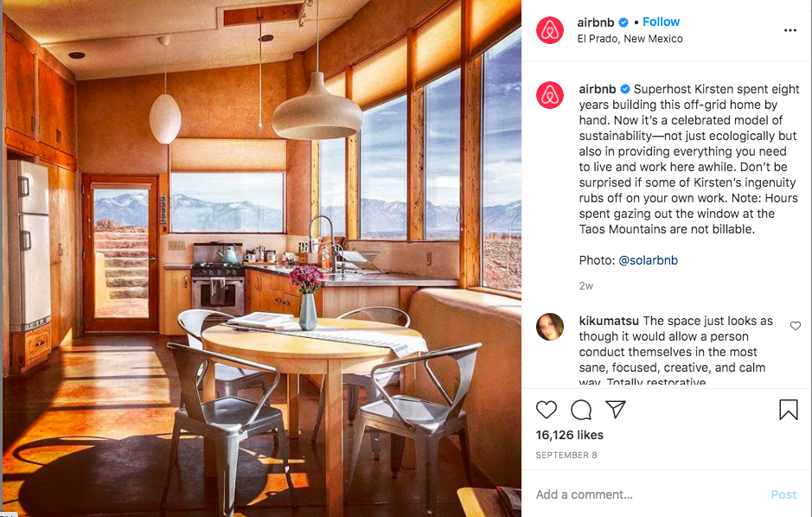
Task: Open the kikumatsu username link
Action: 609,321
